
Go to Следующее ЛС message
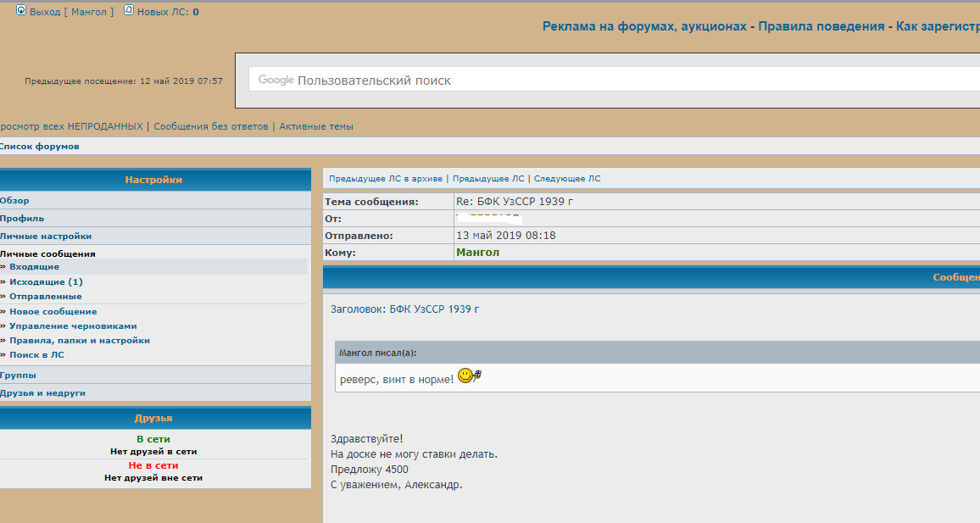pos(566,179)
